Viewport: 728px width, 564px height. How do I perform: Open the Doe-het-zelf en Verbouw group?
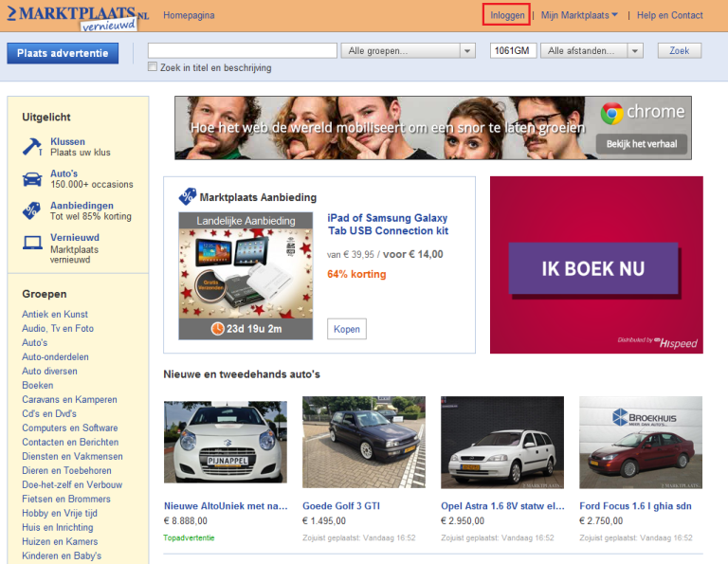72,484
